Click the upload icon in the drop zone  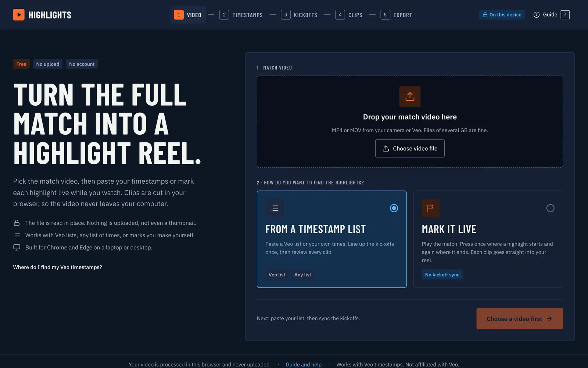410,96
